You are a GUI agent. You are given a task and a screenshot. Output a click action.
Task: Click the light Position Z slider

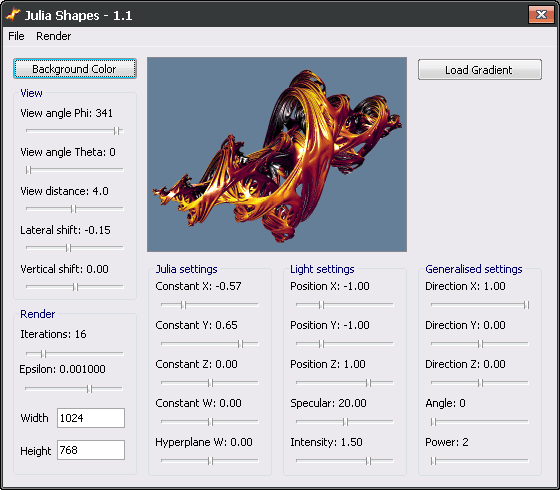tap(345, 383)
